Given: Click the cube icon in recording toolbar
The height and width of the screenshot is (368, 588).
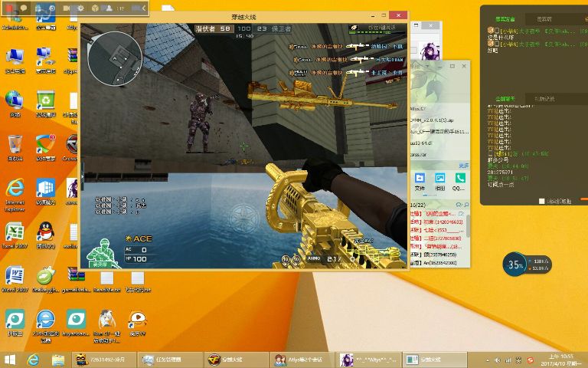Looking at the screenshot, I should 95,8.
